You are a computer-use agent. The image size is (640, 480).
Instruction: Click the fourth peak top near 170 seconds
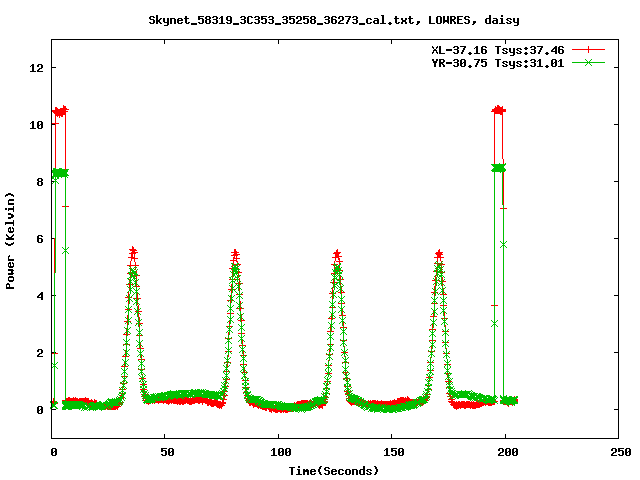click(439, 254)
